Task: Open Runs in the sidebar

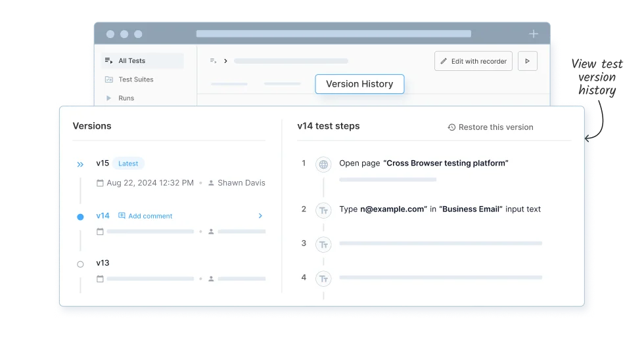Action: pyautogui.click(x=126, y=98)
